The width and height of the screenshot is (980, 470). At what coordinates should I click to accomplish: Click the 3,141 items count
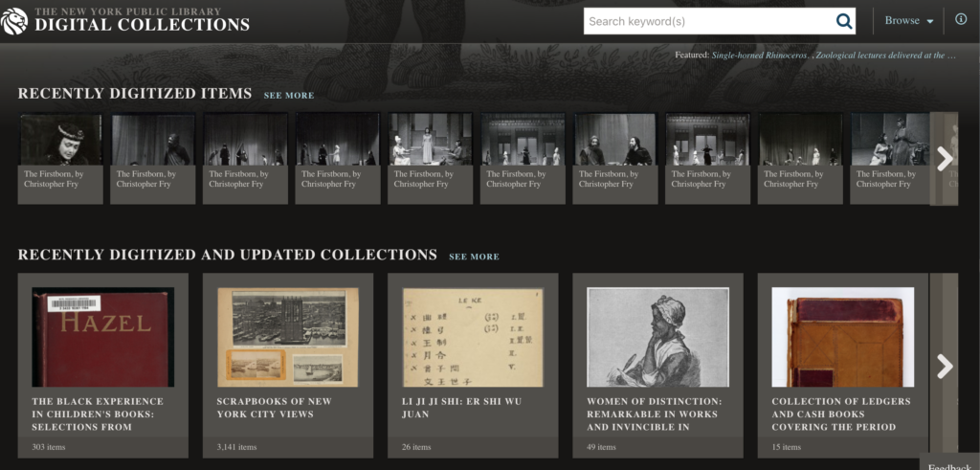click(x=237, y=447)
